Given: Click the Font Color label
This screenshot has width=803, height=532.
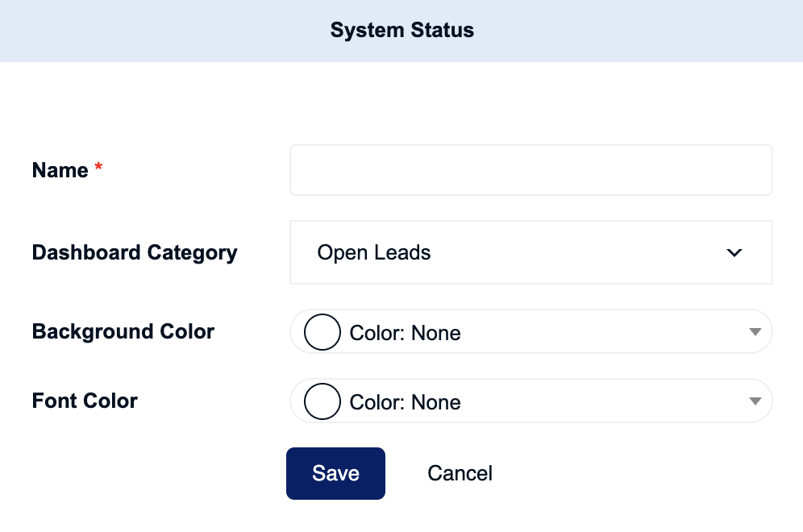Looking at the screenshot, I should click(85, 401).
